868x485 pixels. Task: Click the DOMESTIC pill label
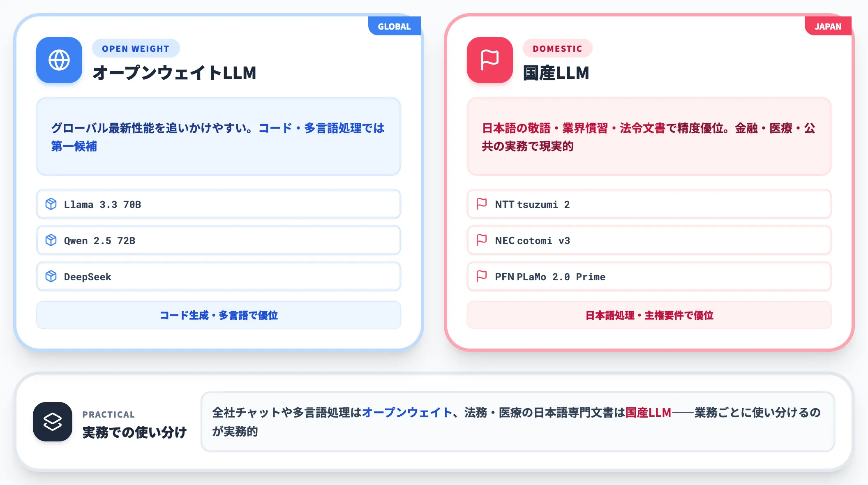[558, 48]
